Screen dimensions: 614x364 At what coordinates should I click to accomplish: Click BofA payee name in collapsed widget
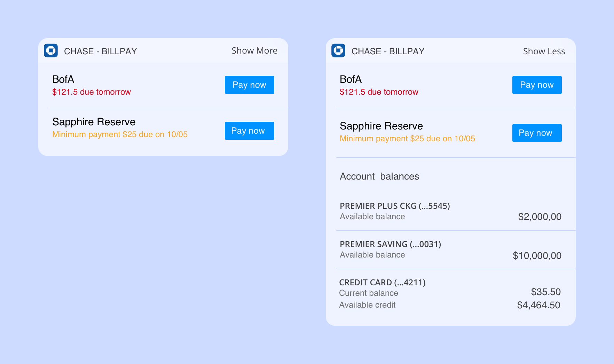63,79
